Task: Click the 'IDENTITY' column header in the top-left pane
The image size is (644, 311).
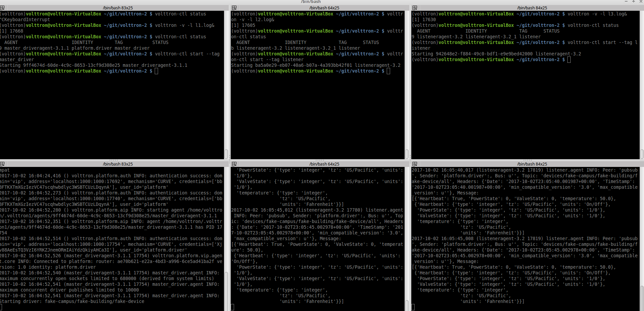Action: click(82, 42)
